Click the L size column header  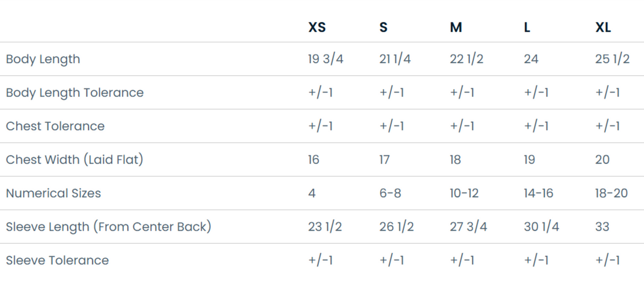coord(527,27)
